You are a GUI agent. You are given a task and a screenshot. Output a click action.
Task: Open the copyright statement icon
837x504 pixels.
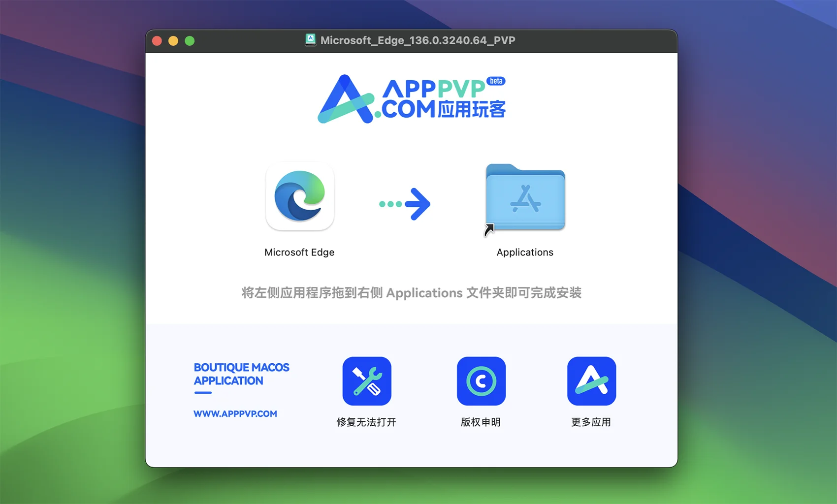coord(481,381)
